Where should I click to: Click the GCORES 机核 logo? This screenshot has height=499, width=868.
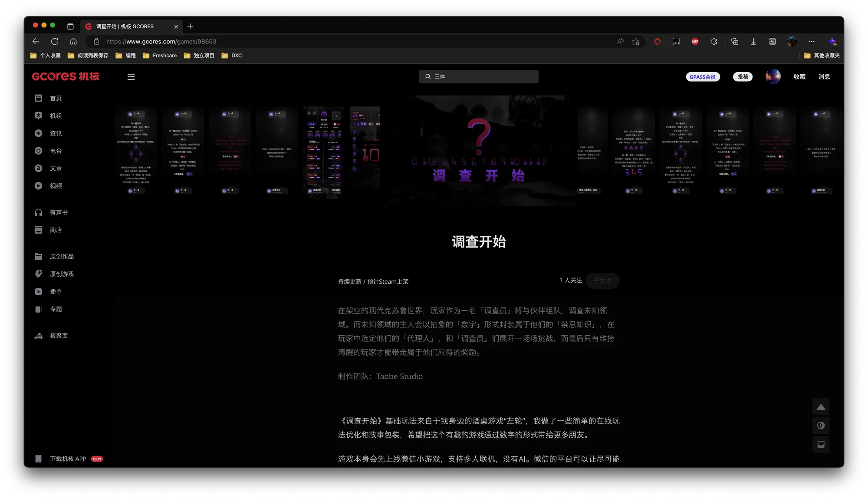click(x=66, y=76)
